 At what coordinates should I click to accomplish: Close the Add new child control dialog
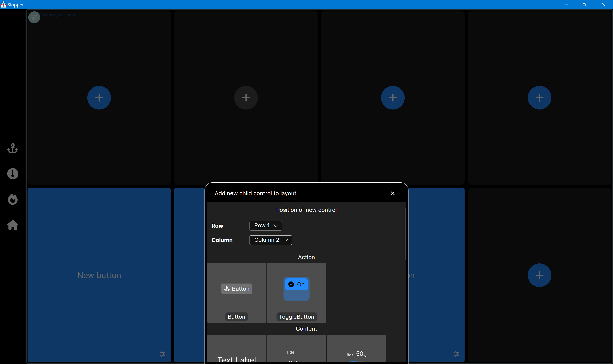pos(393,193)
